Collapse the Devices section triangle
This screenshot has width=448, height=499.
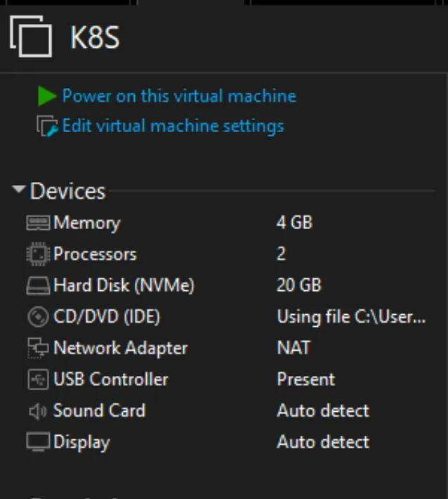point(19,189)
